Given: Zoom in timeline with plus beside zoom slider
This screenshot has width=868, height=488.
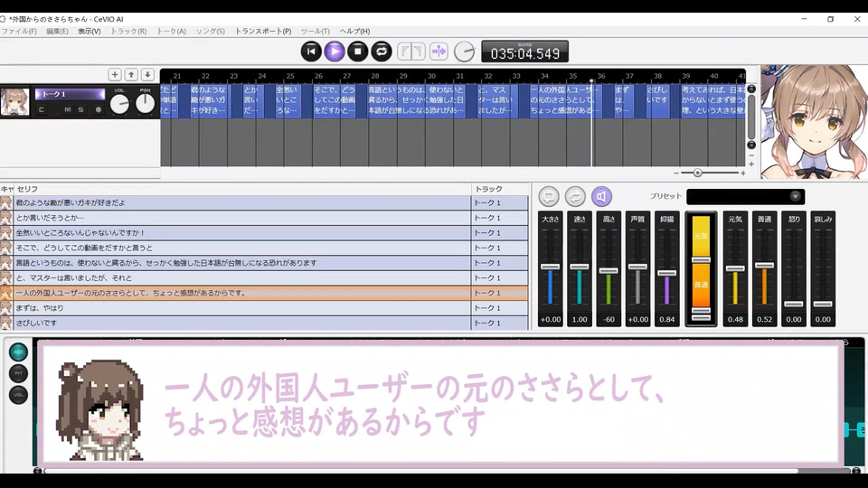Looking at the screenshot, I should pos(743,174).
